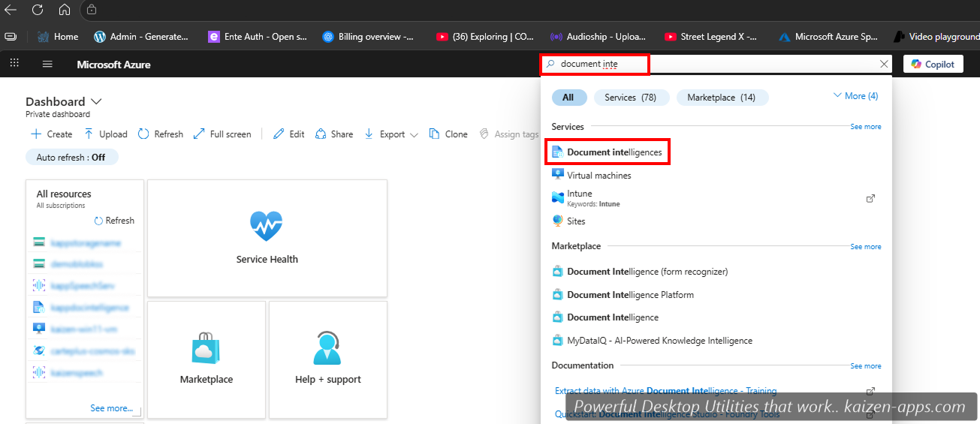The image size is (980, 424).
Task: Clone the dashboard
Action: [448, 134]
